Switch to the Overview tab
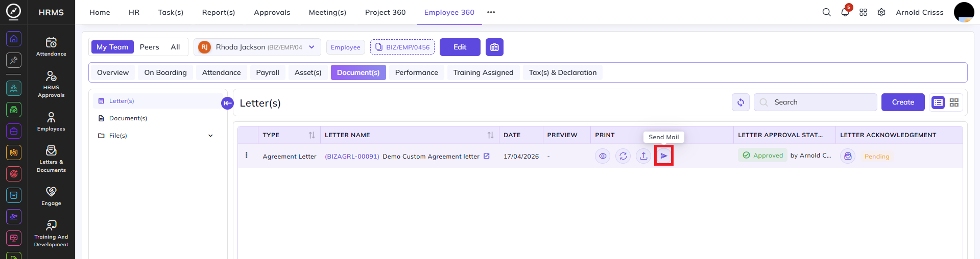 click(113, 72)
